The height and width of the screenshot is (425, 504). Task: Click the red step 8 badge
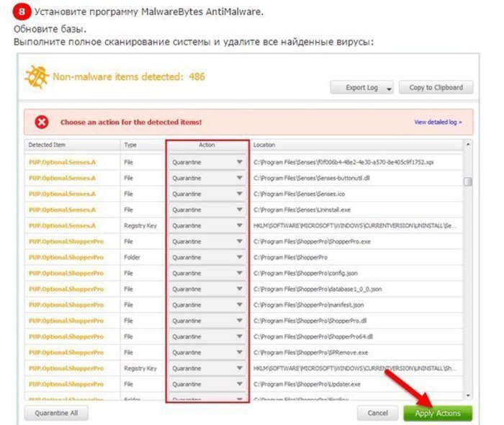coord(22,12)
